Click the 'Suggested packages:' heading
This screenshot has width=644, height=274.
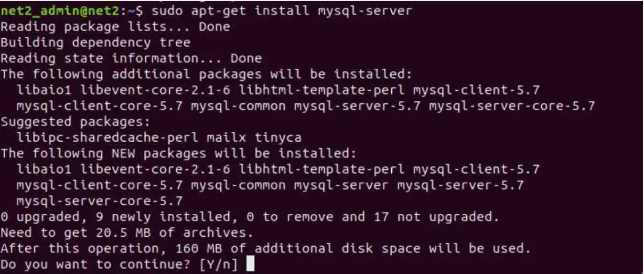pyautogui.click(x=75, y=121)
